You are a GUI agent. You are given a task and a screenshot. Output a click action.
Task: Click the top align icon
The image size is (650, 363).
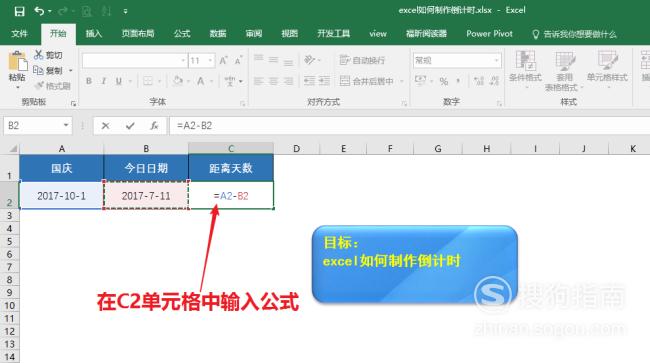259,59
